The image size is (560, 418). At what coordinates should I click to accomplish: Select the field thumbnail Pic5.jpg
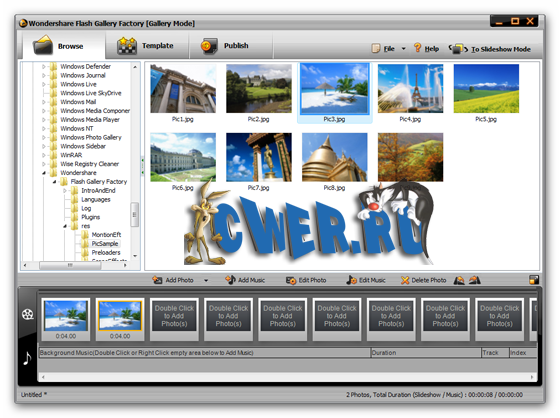[486, 89]
